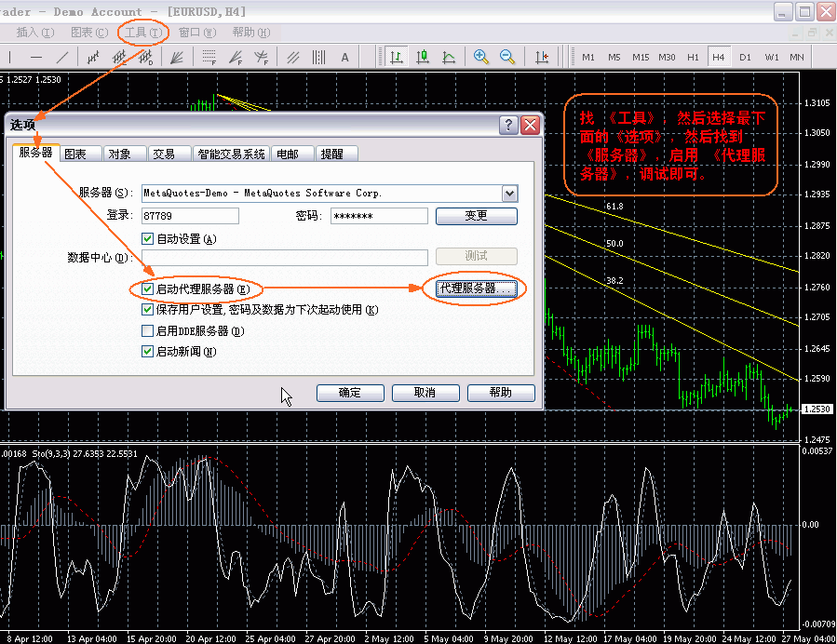The width and height of the screenshot is (837, 644).
Task: Close the Options dialog with red X
Action: click(x=530, y=125)
